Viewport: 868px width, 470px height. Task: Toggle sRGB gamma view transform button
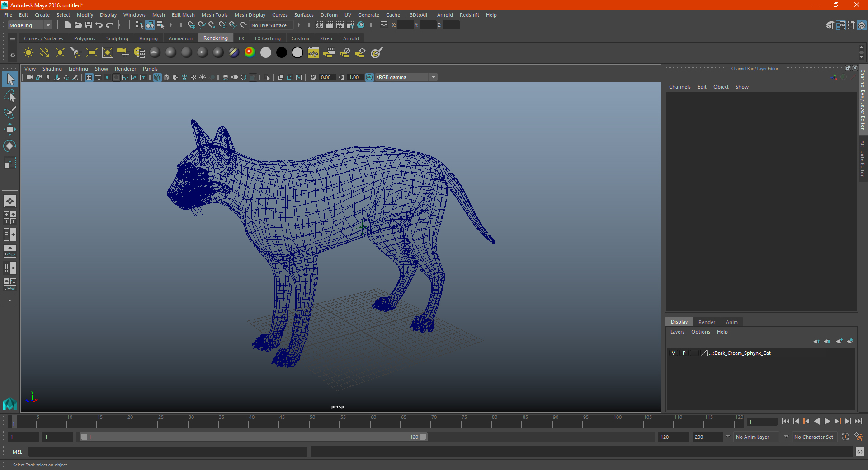369,77
